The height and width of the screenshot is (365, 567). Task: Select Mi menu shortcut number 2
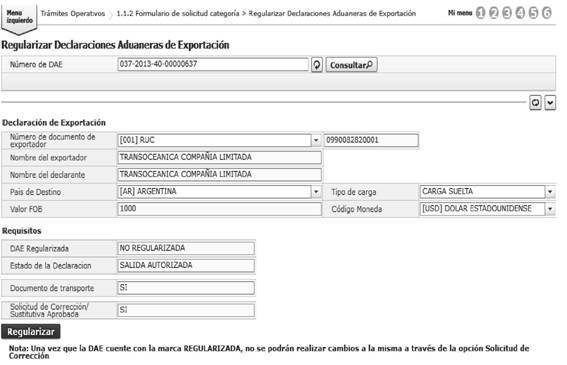point(494,13)
